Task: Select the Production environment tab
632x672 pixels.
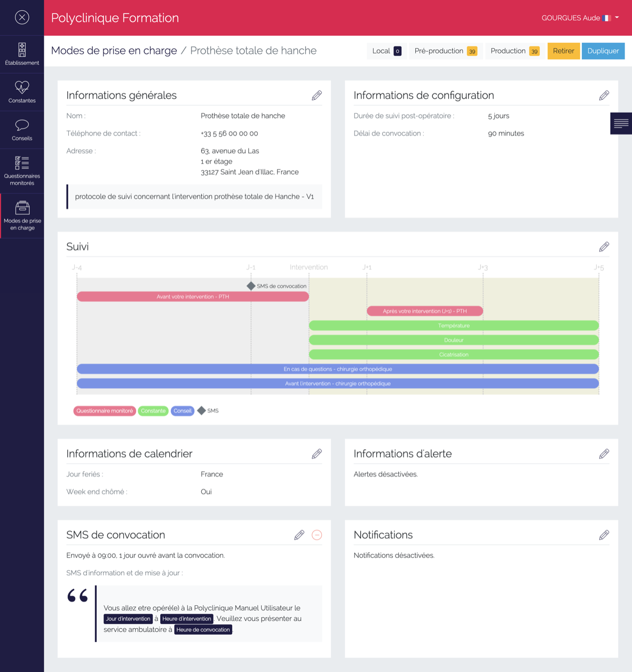Action: 515,51
